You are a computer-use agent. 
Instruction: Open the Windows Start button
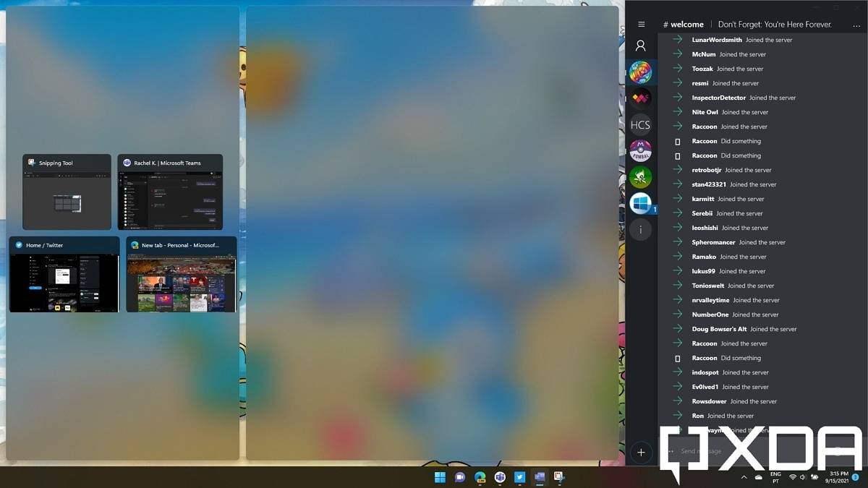(x=440, y=477)
